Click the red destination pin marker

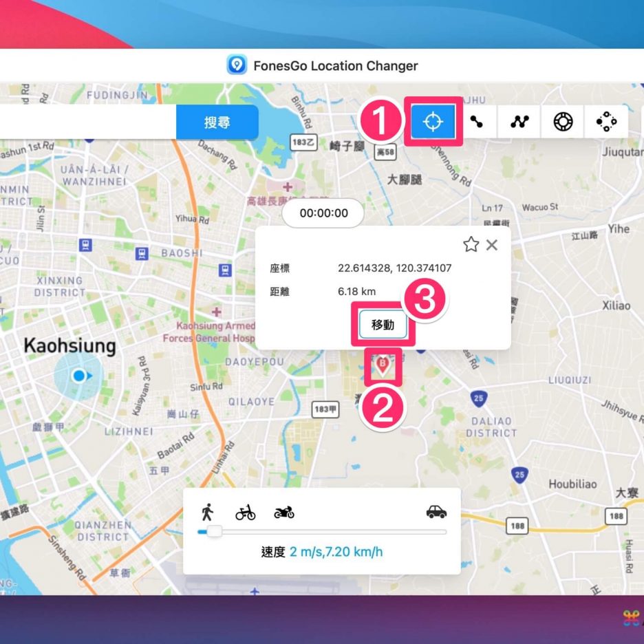[x=383, y=363]
